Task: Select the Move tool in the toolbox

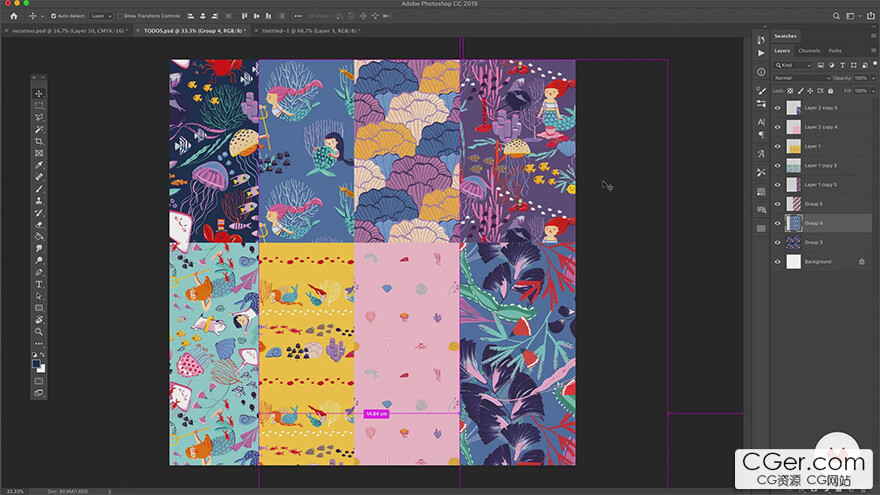Action: tap(39, 94)
